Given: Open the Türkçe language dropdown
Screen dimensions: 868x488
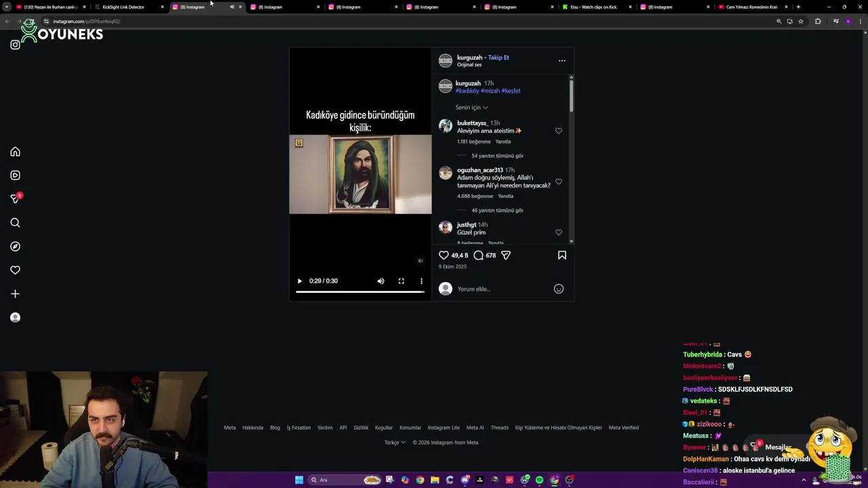Looking at the screenshot, I should (x=395, y=443).
